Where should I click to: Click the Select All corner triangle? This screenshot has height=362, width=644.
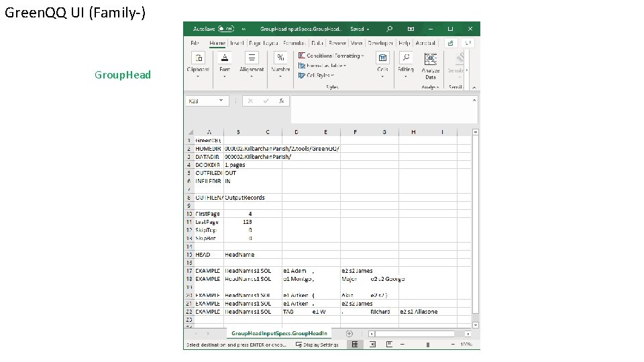(x=190, y=132)
